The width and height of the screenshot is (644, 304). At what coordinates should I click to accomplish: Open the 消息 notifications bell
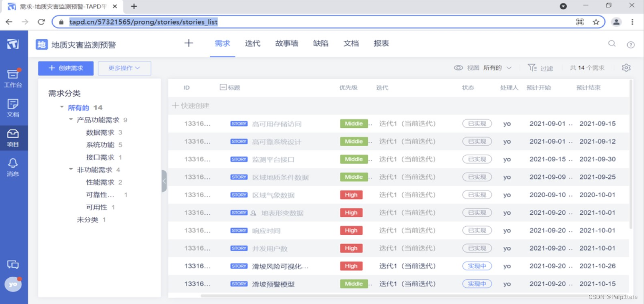[13, 167]
